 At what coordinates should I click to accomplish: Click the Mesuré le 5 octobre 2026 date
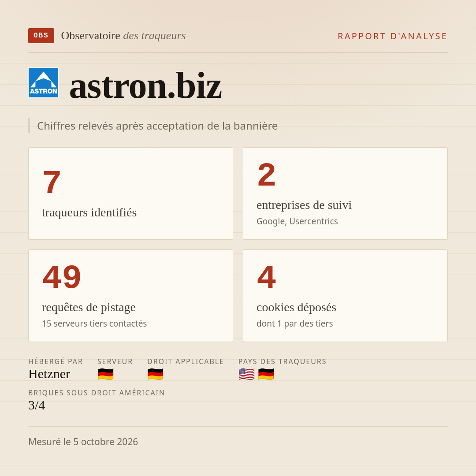[x=83, y=442]
